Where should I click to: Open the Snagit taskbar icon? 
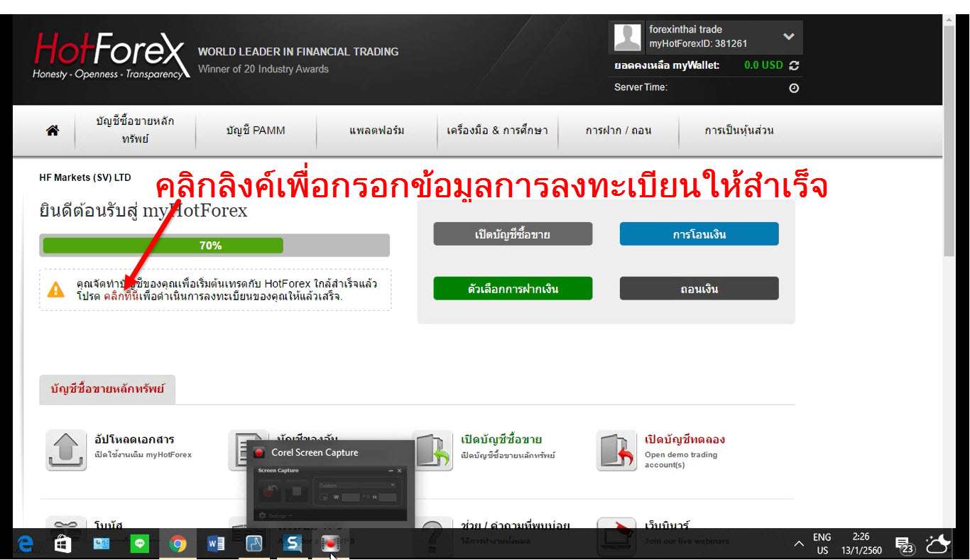pyautogui.click(x=292, y=544)
